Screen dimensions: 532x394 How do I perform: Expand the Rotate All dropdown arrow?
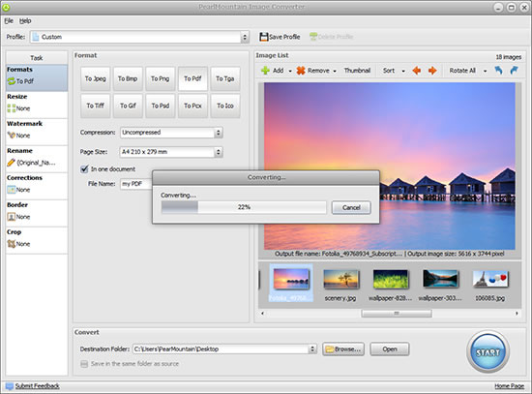(x=486, y=71)
